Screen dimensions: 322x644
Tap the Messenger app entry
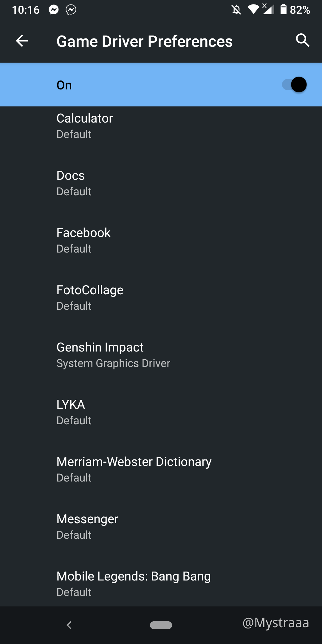coord(161,527)
